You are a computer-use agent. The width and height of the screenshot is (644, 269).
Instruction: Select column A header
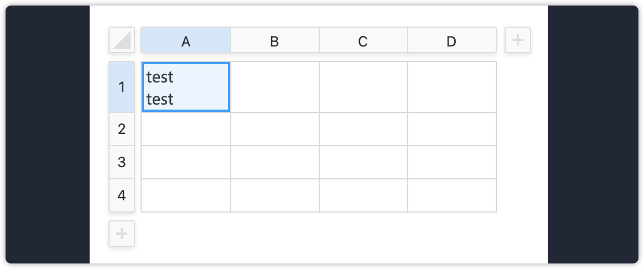pos(186,40)
